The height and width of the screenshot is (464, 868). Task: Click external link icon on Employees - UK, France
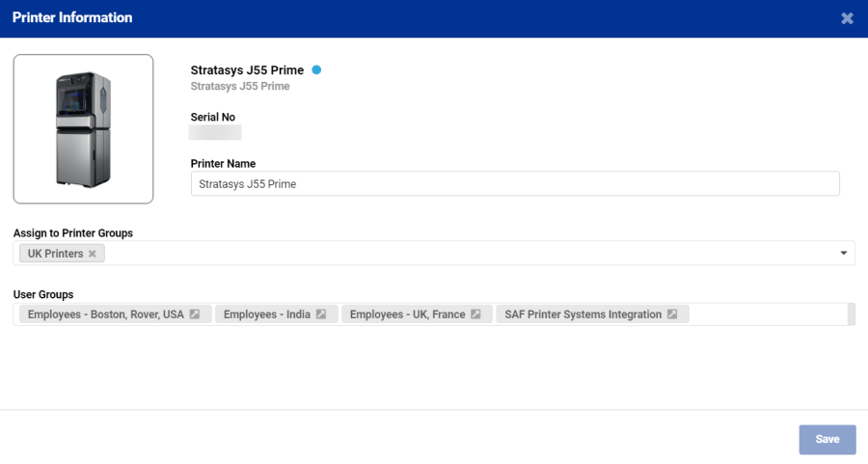tap(475, 314)
